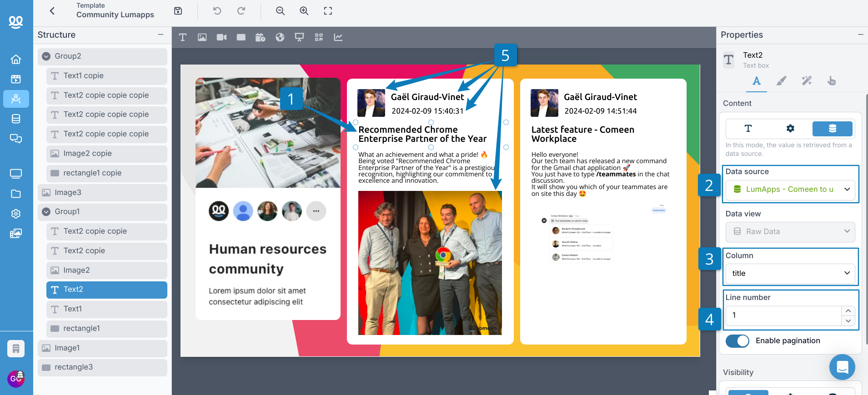Toggle fullscreen view
Screen dimensions: 868x395
(328, 11)
